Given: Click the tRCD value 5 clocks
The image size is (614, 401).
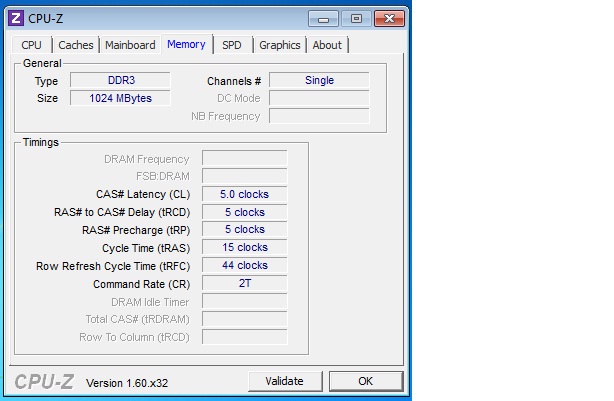Looking at the screenshot, I should tap(245, 212).
